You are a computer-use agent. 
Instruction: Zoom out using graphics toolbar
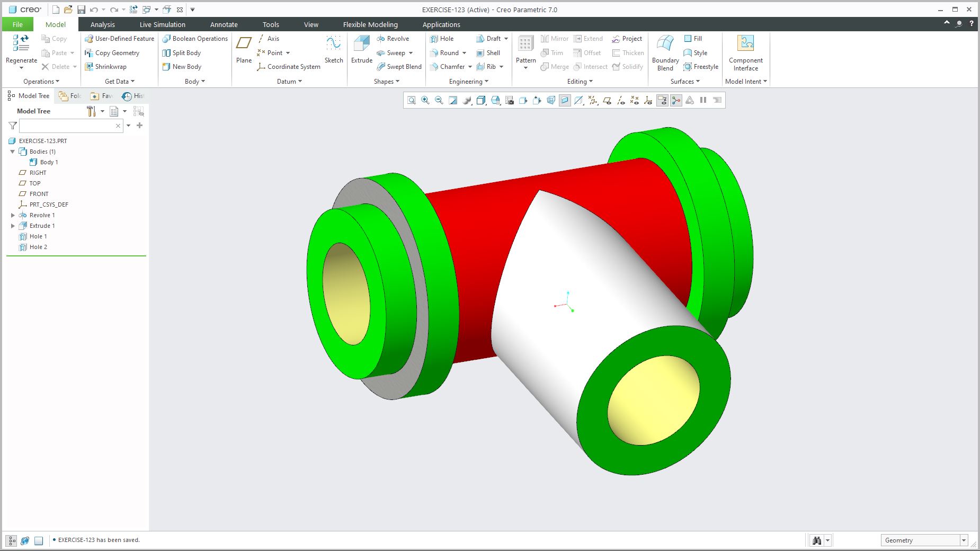pyautogui.click(x=439, y=100)
